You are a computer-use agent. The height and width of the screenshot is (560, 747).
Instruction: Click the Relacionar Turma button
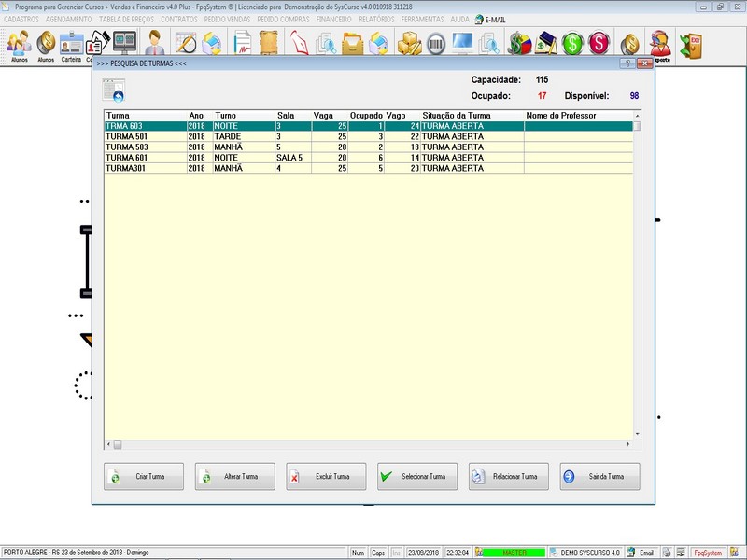coord(508,476)
